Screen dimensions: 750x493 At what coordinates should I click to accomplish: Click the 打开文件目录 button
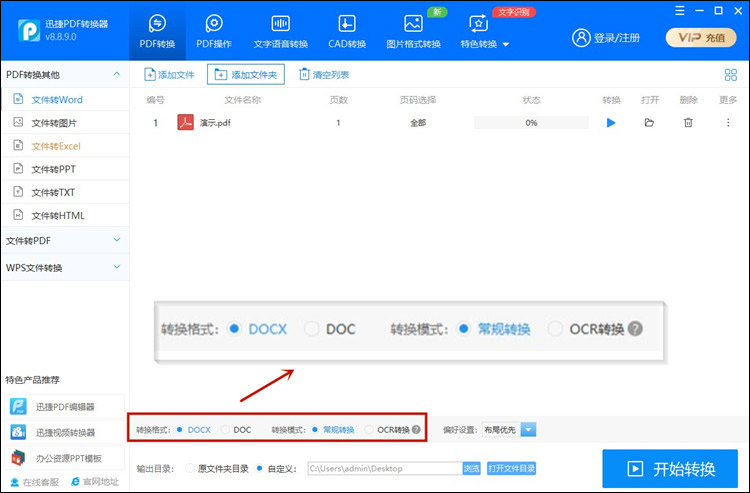click(511, 468)
